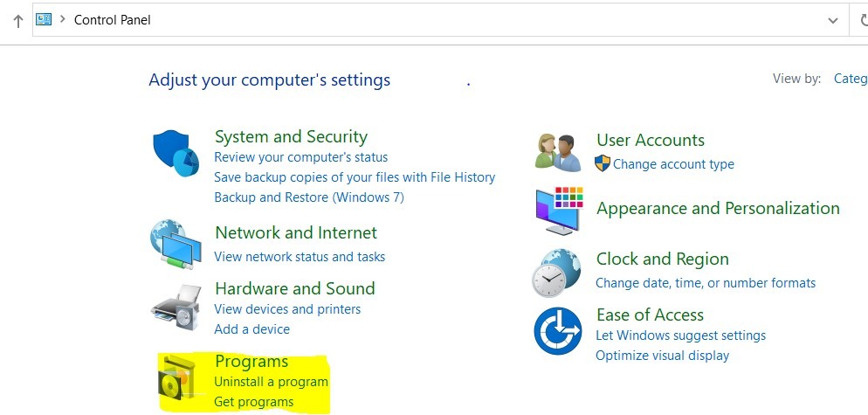
Task: Open View network status and tasks
Action: tap(300, 257)
